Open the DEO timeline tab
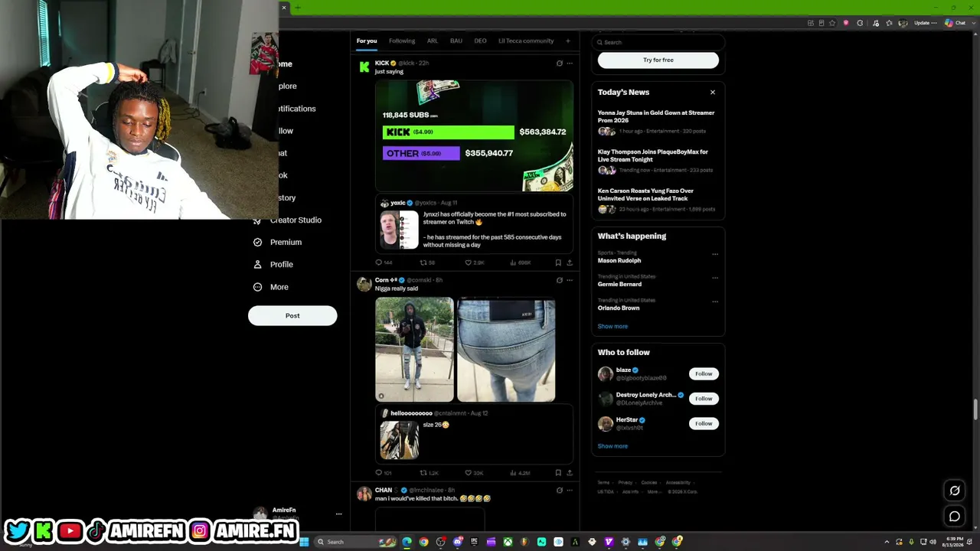 point(480,41)
